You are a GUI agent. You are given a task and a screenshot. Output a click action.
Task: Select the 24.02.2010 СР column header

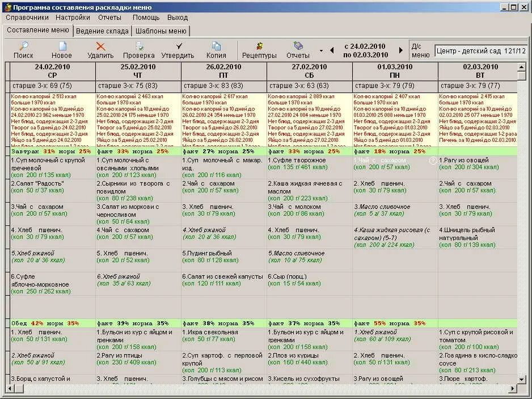click(x=53, y=71)
